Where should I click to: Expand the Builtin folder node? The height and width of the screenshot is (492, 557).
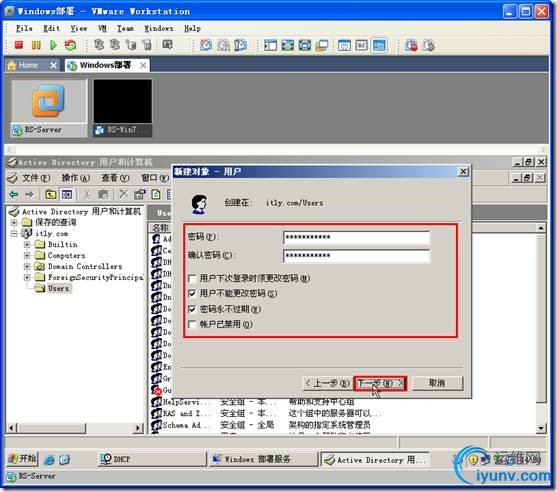coord(27,244)
